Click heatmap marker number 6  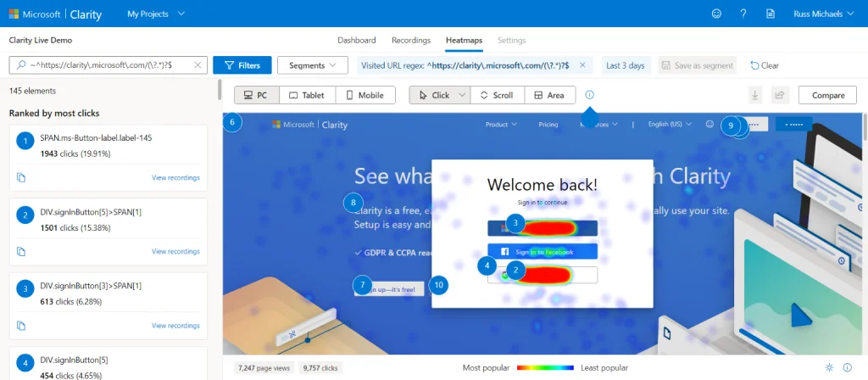(232, 122)
